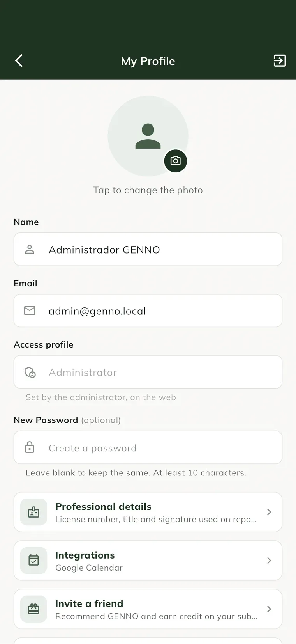Tap the badge icon for Professional details
Viewport: 296px width, 644px height.
coord(34,512)
